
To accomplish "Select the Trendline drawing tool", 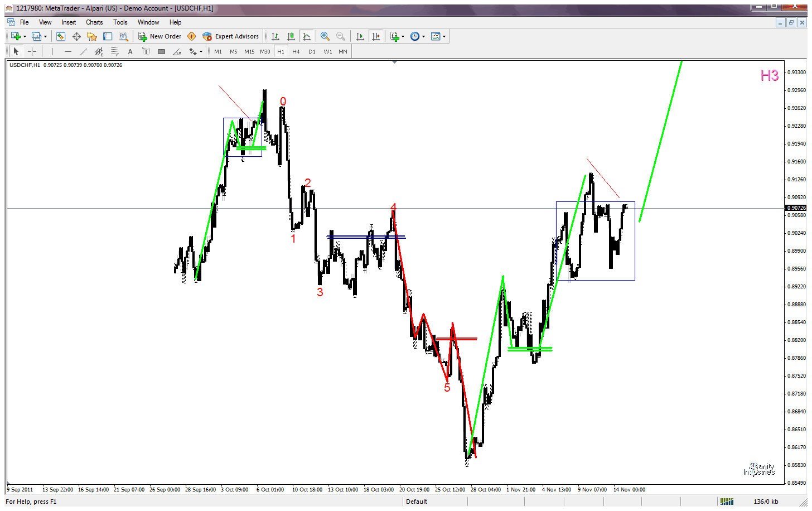I will pyautogui.click(x=83, y=51).
